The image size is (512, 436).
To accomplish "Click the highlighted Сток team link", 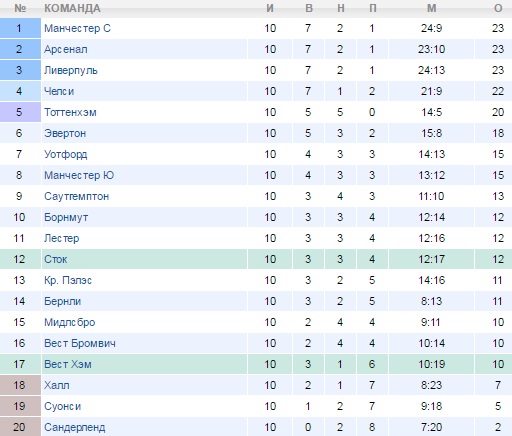I will click(56, 259).
